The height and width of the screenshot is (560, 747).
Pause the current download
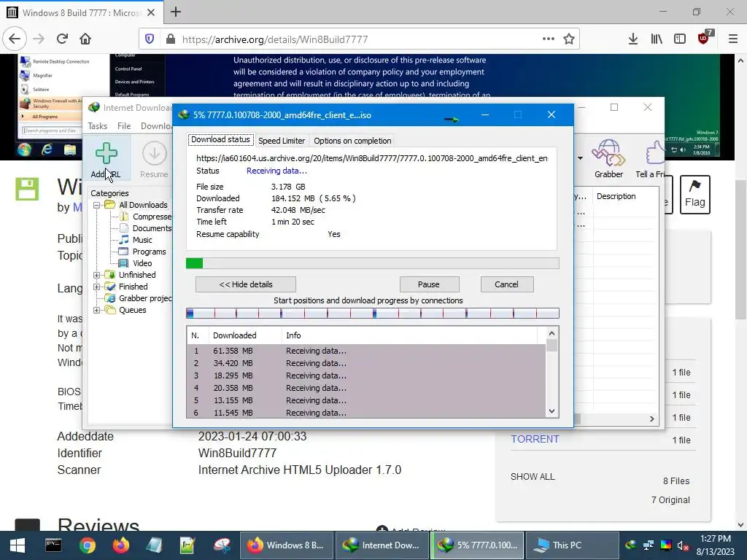(x=429, y=284)
